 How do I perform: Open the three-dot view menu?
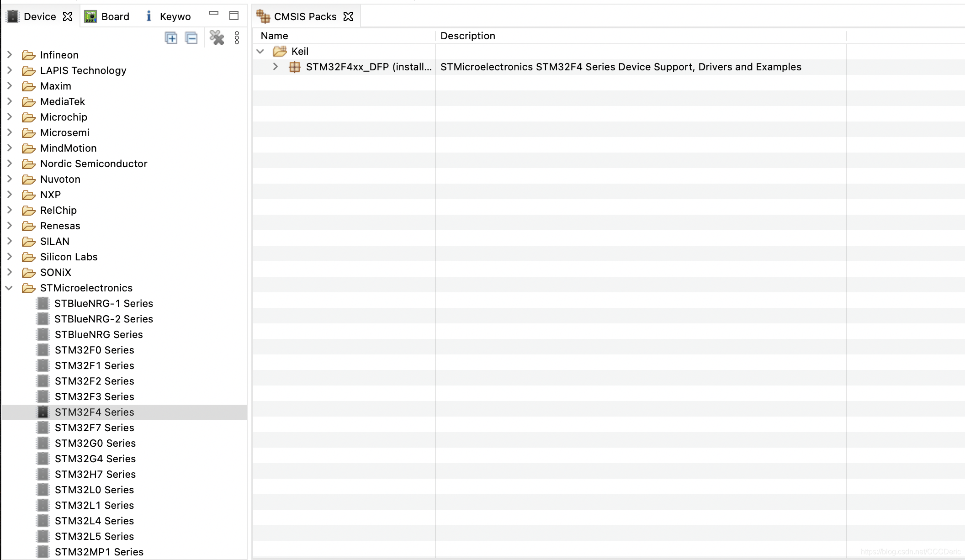(237, 38)
